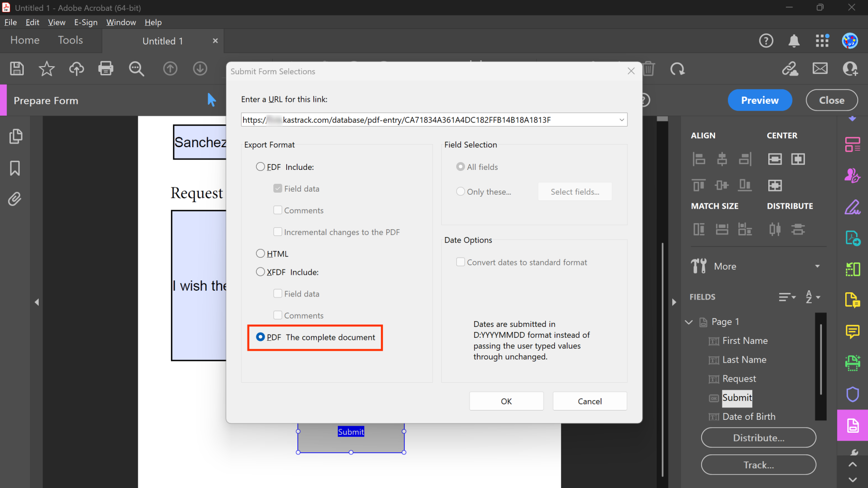This screenshot has width=868, height=488.
Task: Open page thumbnails panel icon
Action: 16,136
